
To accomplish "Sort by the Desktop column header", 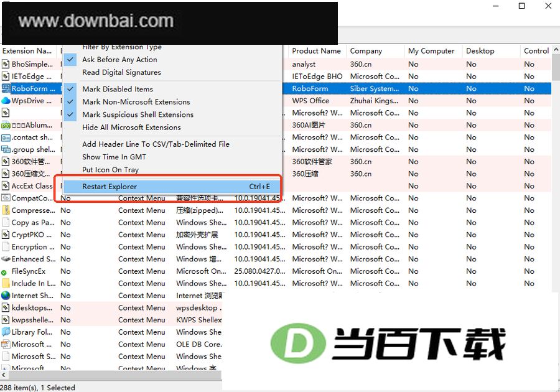I will [491, 51].
